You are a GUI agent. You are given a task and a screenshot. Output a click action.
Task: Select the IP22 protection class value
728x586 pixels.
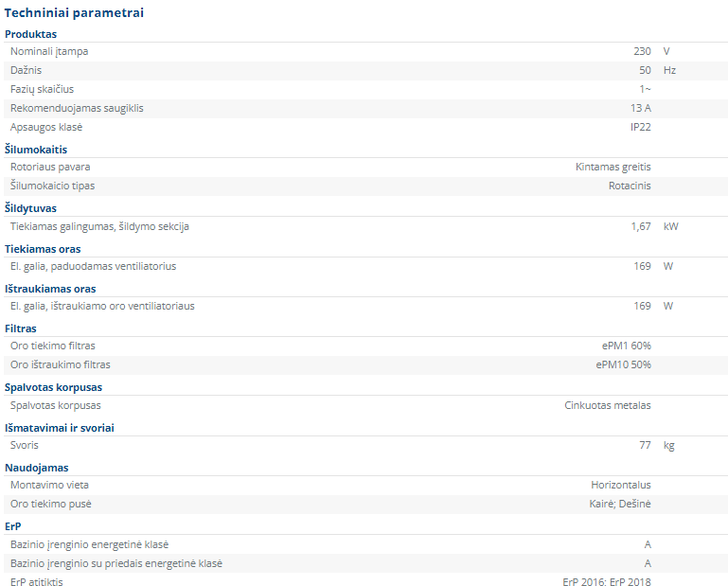click(641, 127)
